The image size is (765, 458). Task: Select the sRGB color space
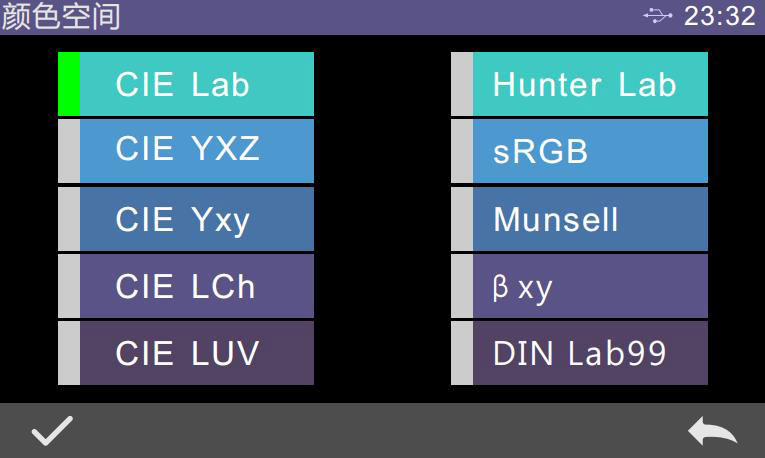point(590,150)
